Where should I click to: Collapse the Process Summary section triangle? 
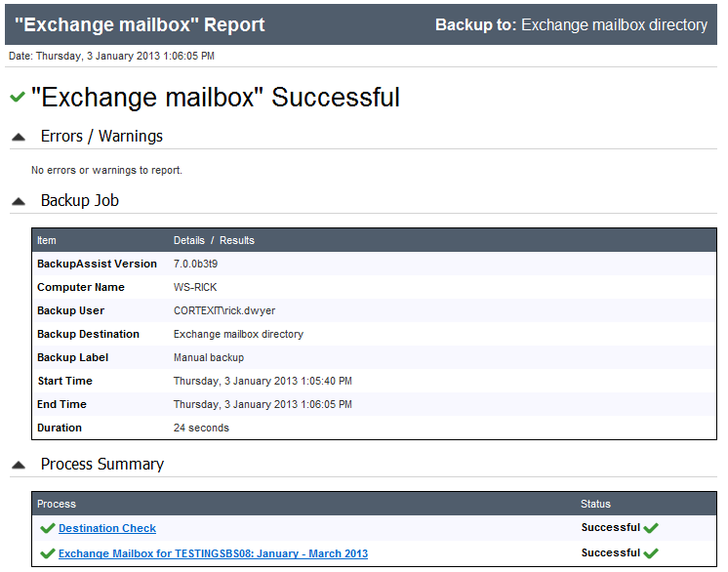pyautogui.click(x=19, y=466)
